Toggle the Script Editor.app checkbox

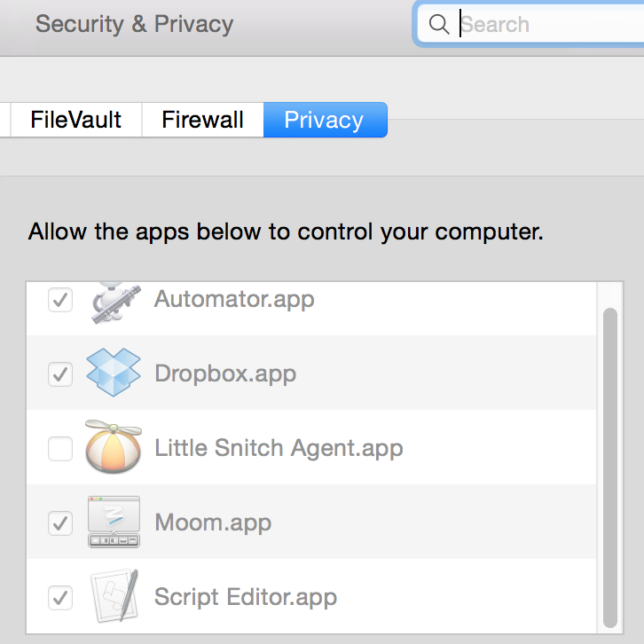pyautogui.click(x=59, y=597)
